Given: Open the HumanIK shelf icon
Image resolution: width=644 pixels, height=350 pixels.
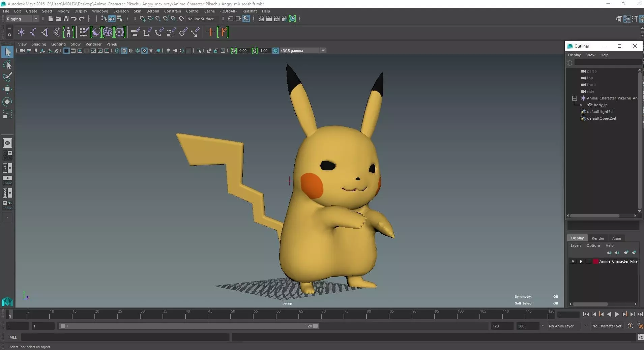Looking at the screenshot, I should coord(68,32).
